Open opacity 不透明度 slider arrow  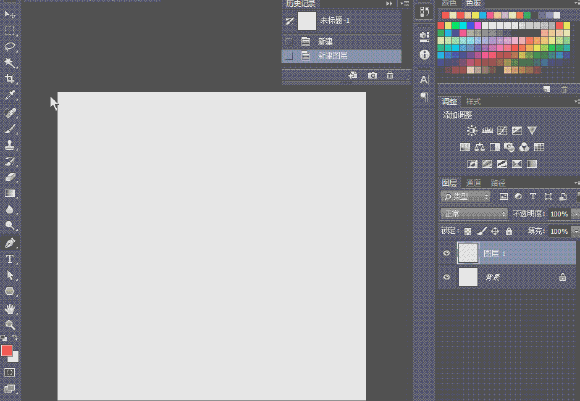[x=575, y=214]
